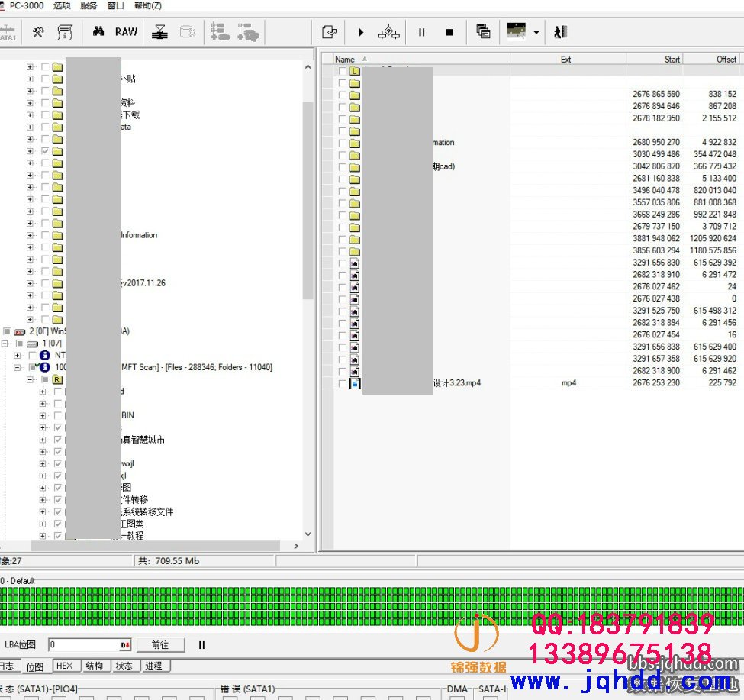
Task: Sort by the Start column header
Action: [x=654, y=60]
